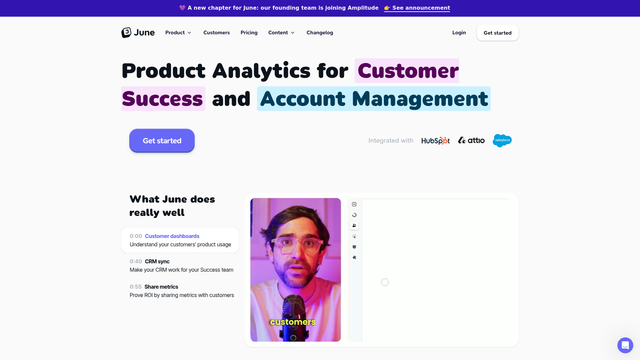This screenshot has width=640, height=360.
Task: Go to the Pricing page
Action: pos(249,33)
